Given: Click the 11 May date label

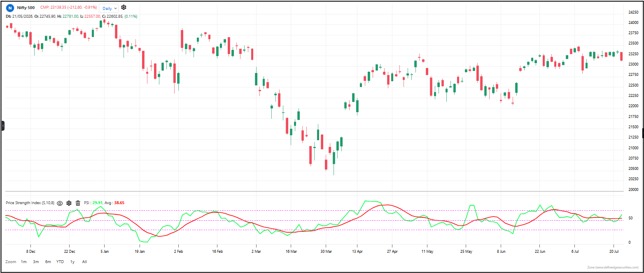Looking at the screenshot, I should (x=427, y=251).
